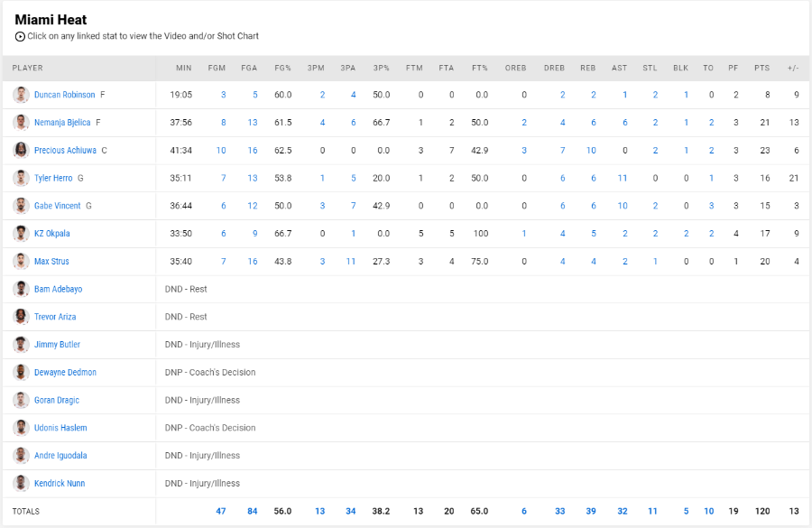Open Gabe Vincent's player page
812x528 pixels.
click(57, 206)
